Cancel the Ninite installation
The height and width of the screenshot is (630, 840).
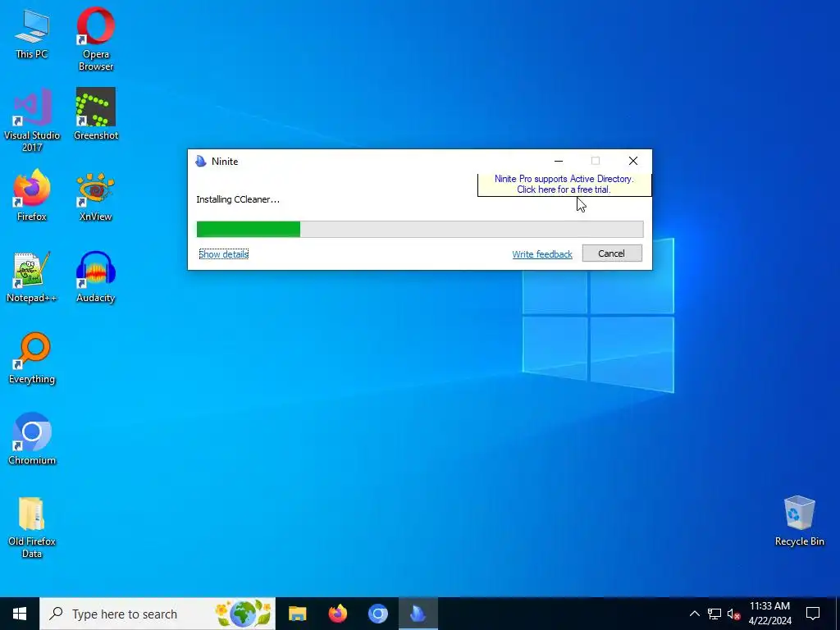(612, 253)
